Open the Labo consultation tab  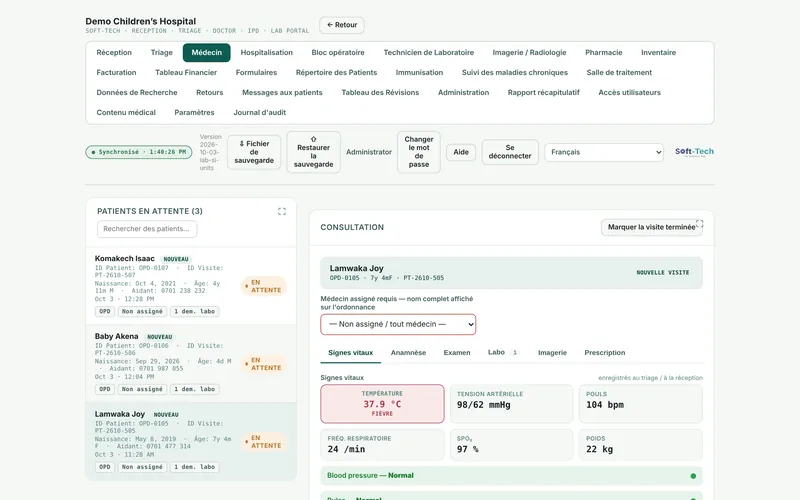(x=503, y=353)
